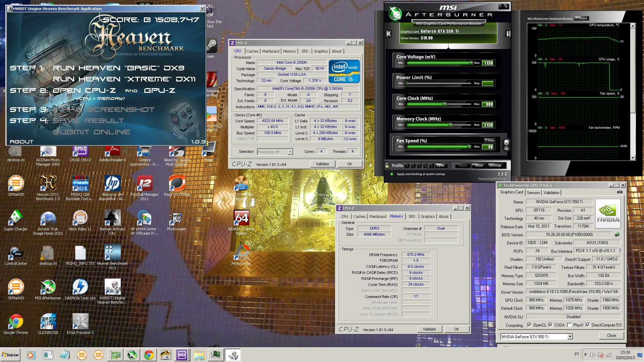
Task: Toggle CUDA checkbox in GPU-Z
Action: coord(550,325)
